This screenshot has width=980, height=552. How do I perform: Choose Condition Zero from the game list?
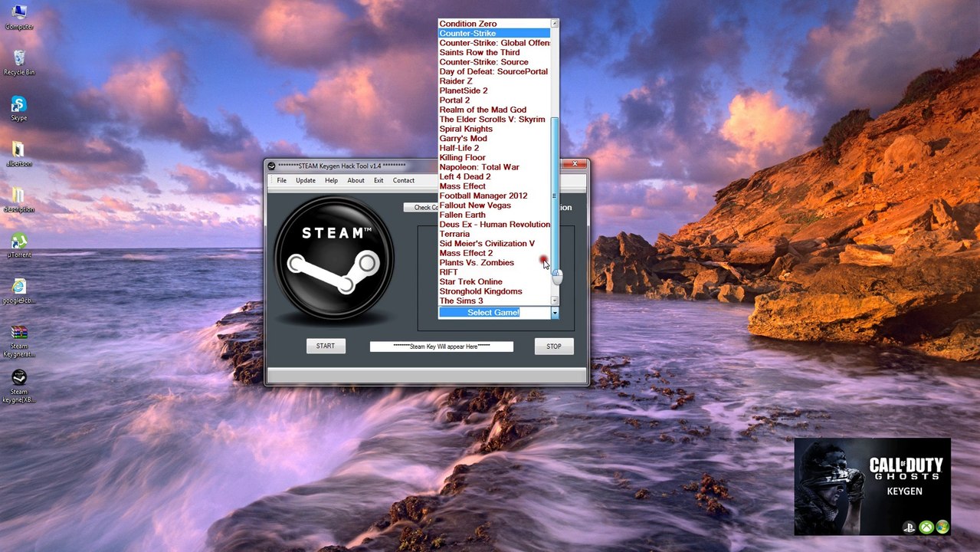[494, 24]
